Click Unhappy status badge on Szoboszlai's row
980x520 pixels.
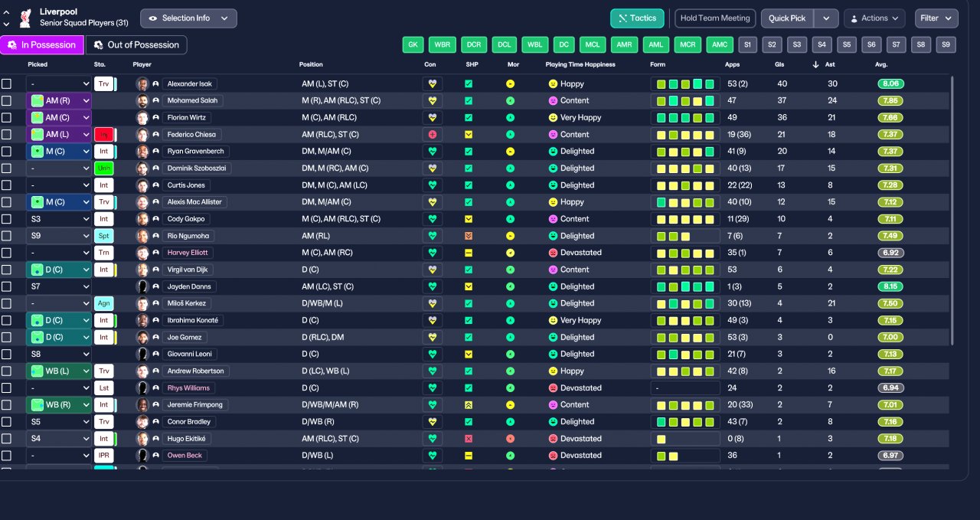click(x=104, y=168)
